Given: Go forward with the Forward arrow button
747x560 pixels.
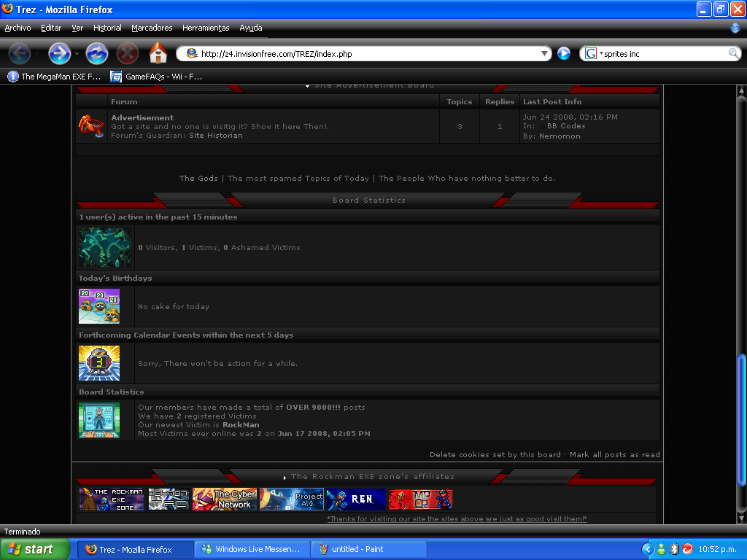Looking at the screenshot, I should pos(59,53).
